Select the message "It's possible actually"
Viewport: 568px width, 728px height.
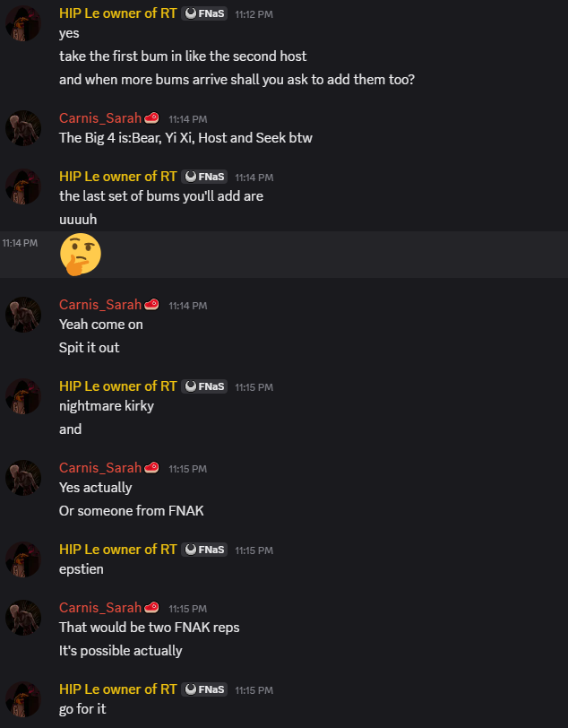tap(120, 651)
